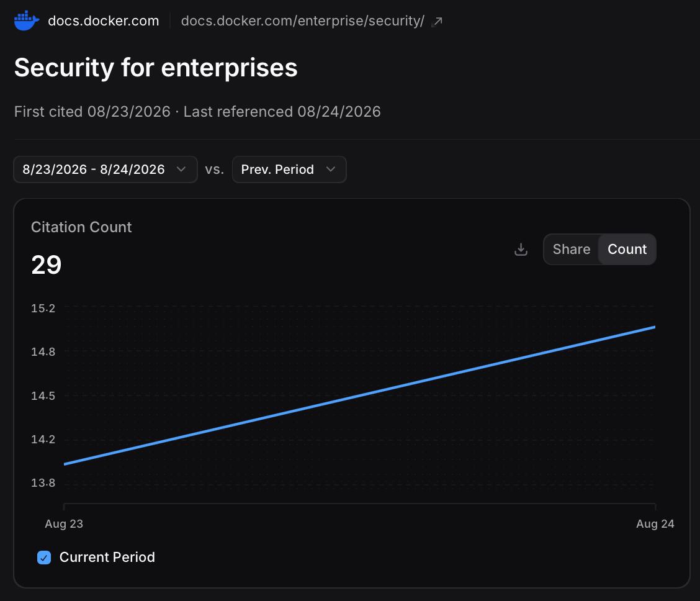The width and height of the screenshot is (700, 601).
Task: Click the 14.5 y-axis label
Action: pyautogui.click(x=43, y=395)
